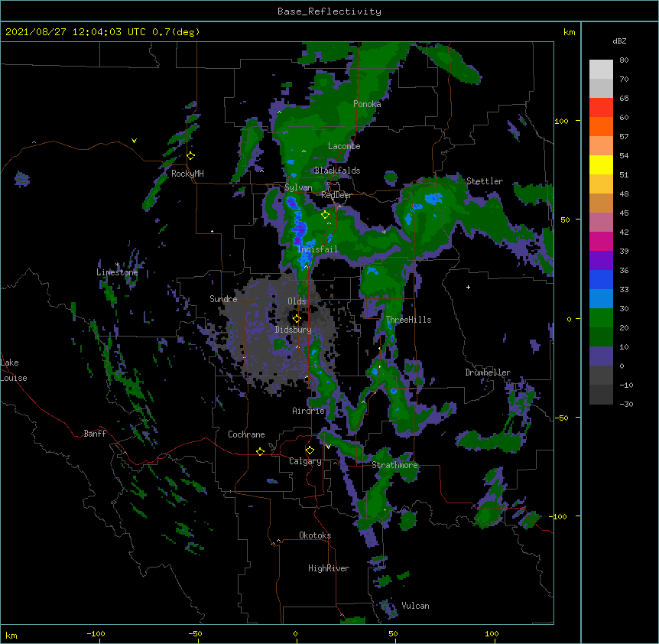Select the magenta 39-42 dBZ legend swatch
Screen dimensions: 659x644
(x=601, y=241)
